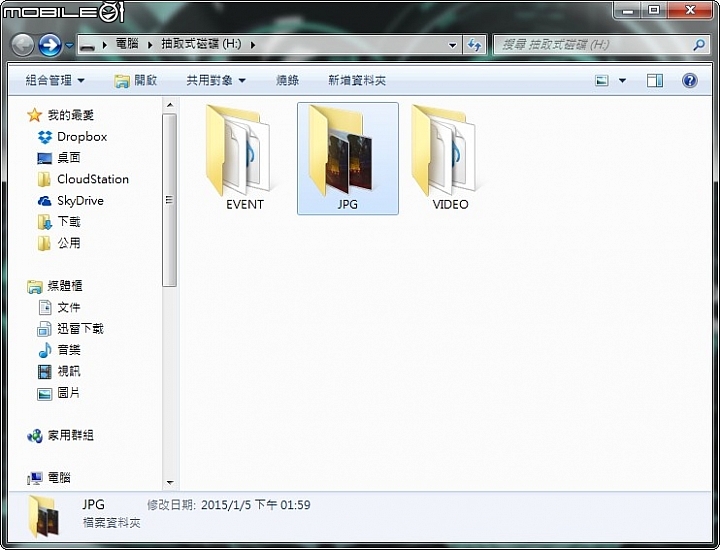Click the drive icon in address bar
The image size is (720, 550).
coord(87,45)
